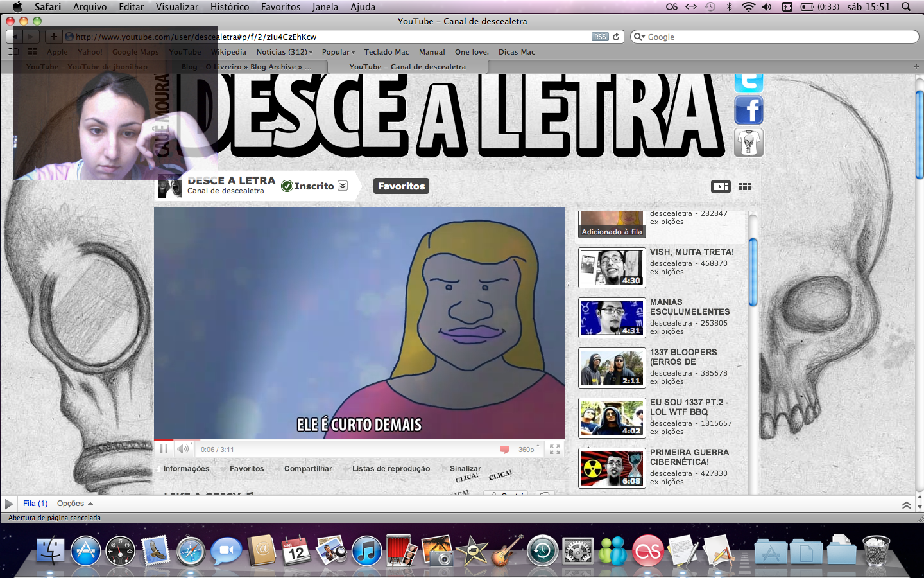
Task: Play the PRIMEIRA GUERRA CIBERNÉTICA! thumbnail
Action: [x=612, y=468]
